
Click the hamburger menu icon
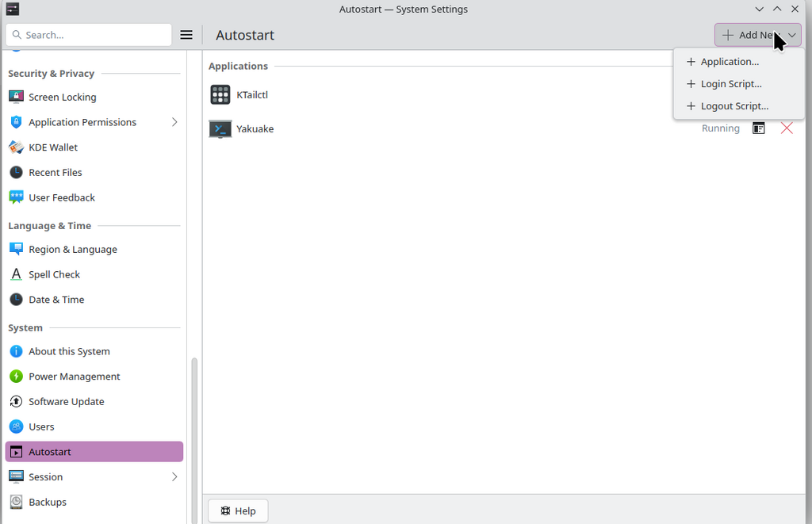point(186,35)
